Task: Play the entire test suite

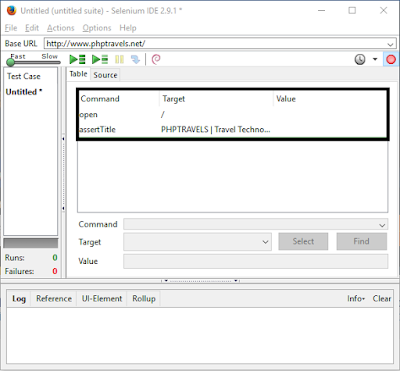Action: pyautogui.click(x=77, y=59)
